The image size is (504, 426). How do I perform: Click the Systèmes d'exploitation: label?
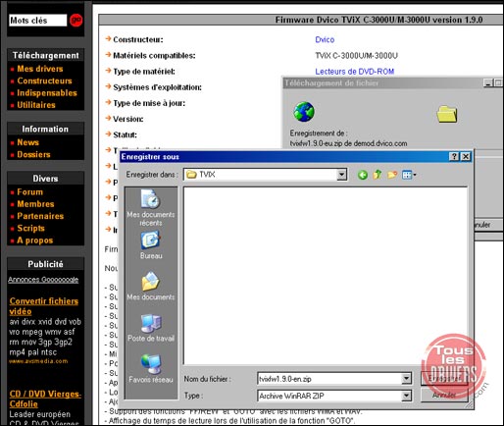click(157, 87)
